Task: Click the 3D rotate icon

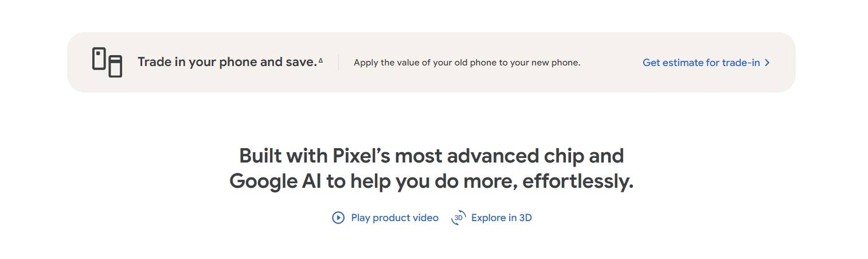Action: [458, 218]
